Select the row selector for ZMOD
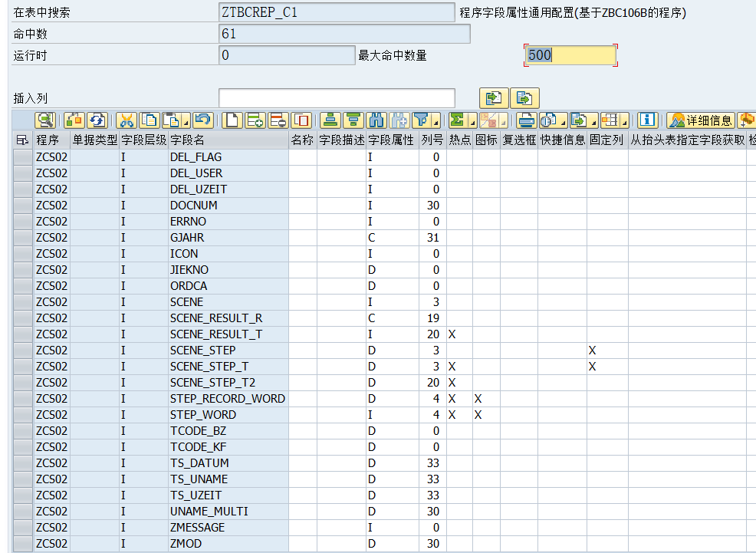Screen dimensions: 756x553 coord(23,544)
